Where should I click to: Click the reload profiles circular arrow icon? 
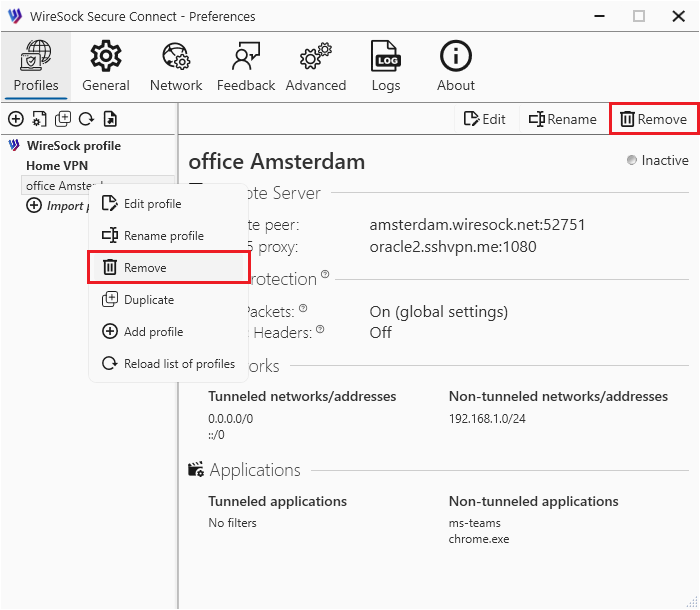86,119
